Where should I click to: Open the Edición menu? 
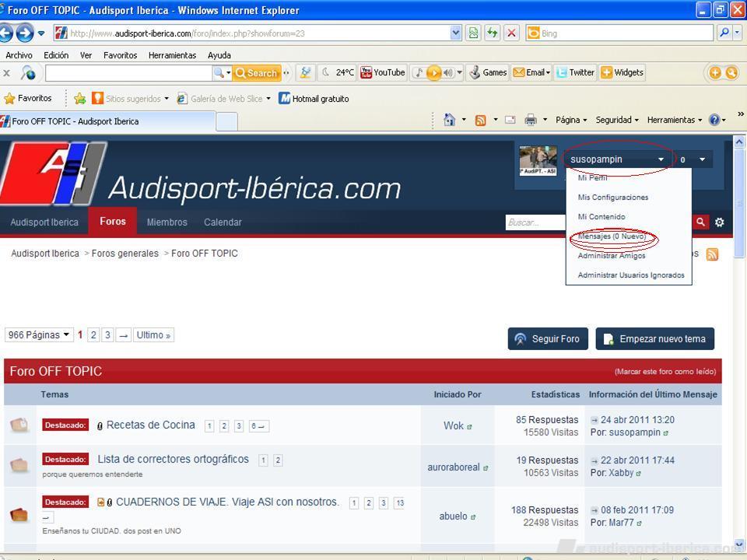(56, 55)
